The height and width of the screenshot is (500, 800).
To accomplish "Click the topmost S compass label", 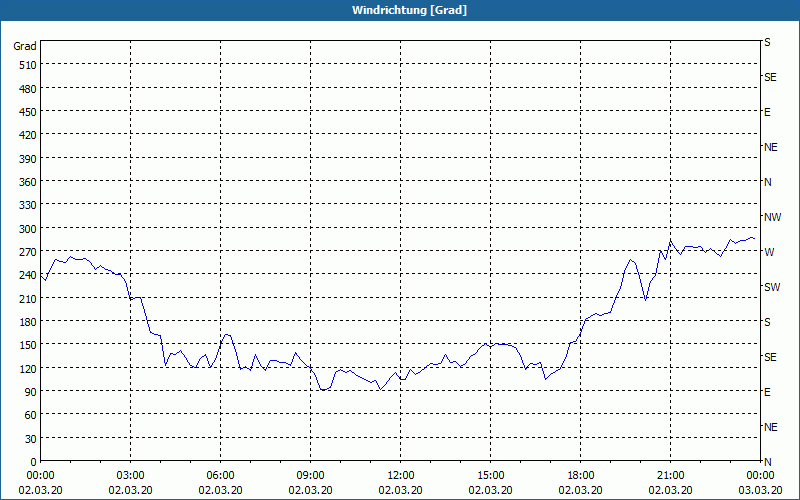I will coord(767,42).
